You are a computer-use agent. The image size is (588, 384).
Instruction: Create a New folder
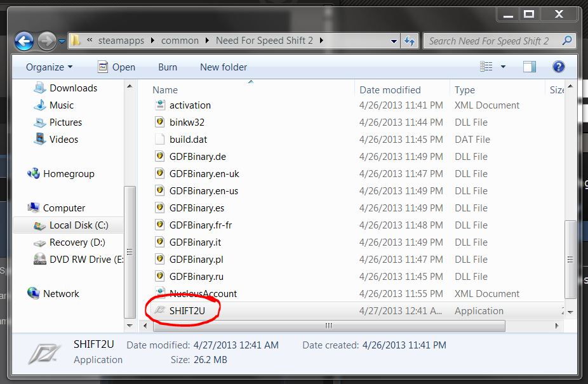(x=224, y=67)
